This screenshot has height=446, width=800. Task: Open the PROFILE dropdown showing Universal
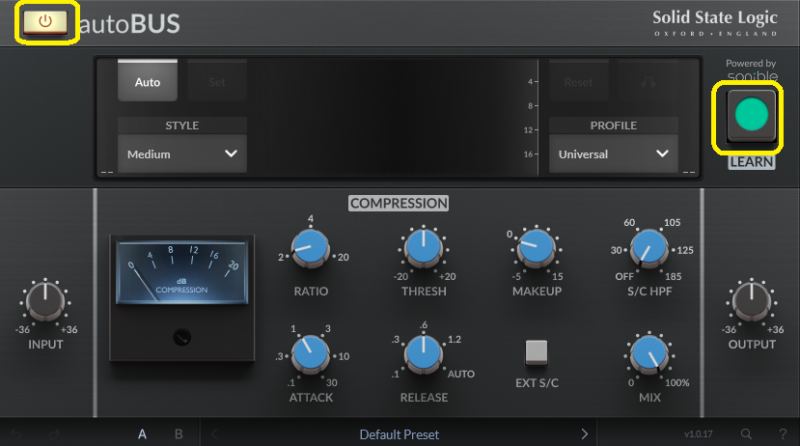613,154
